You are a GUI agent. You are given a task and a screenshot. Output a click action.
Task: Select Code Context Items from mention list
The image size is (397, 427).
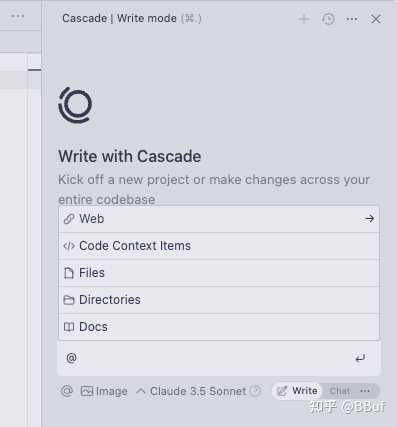click(x=219, y=246)
